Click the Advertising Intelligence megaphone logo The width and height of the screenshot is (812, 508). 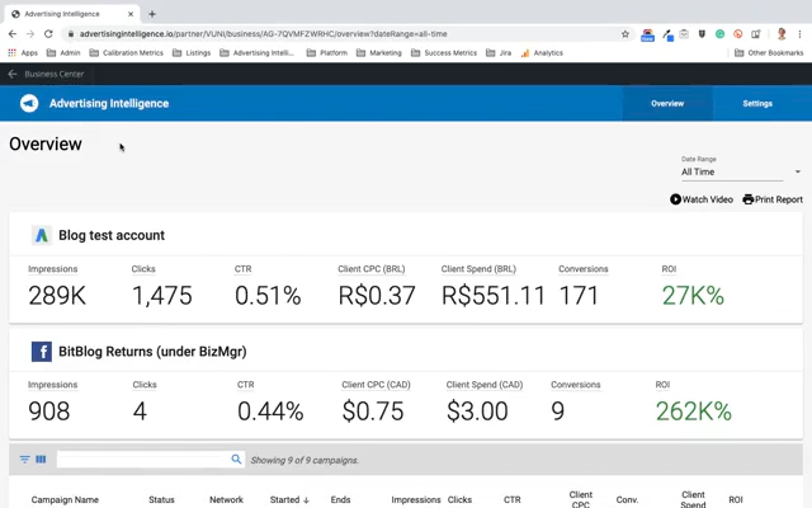[29, 103]
